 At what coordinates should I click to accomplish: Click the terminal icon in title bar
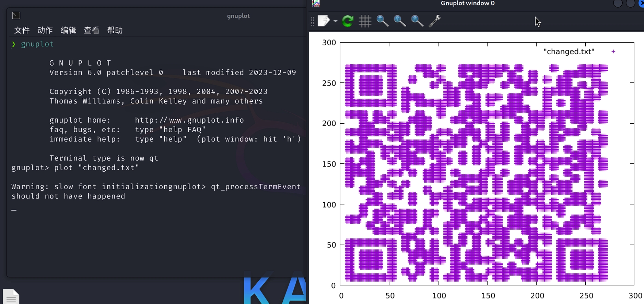(x=16, y=15)
